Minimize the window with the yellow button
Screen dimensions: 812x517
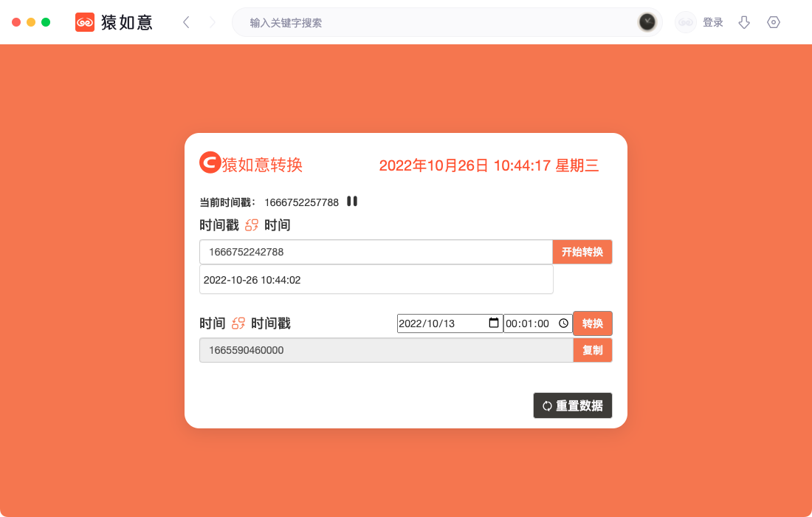click(x=31, y=22)
